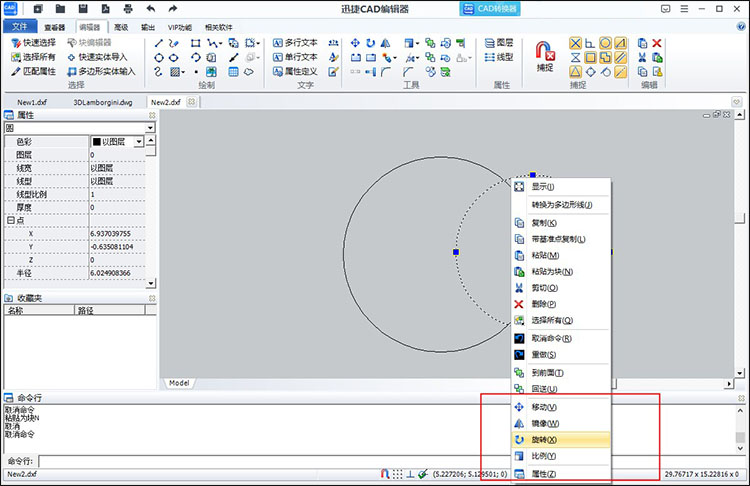
Task: Select the Model layout tab
Action: (x=179, y=383)
